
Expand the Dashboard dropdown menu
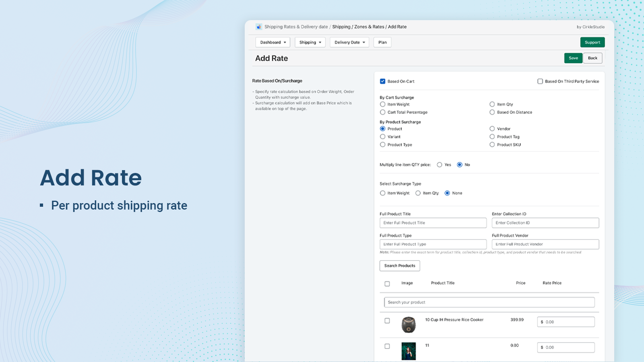[x=272, y=42]
